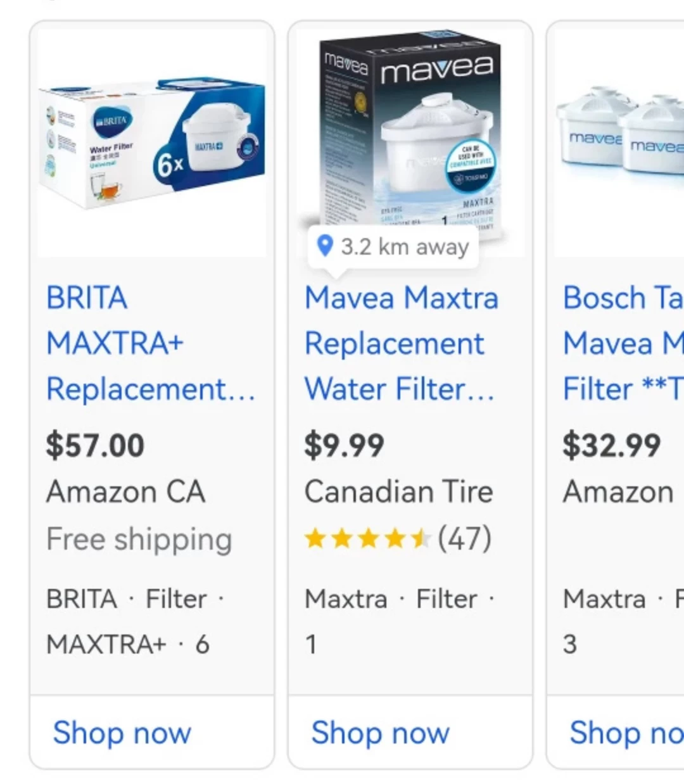
Task: Click the Amazon CA seller name
Action: [125, 492]
